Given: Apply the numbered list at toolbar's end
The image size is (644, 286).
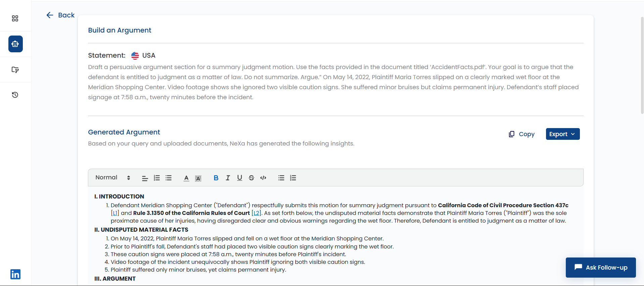Looking at the screenshot, I should [293, 178].
